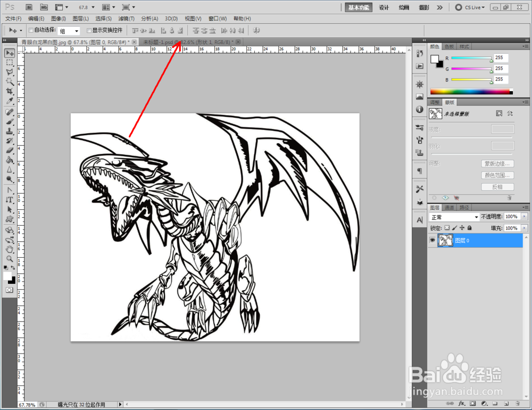Open the Info panel icon
The height and width of the screenshot is (410, 532).
point(420,109)
